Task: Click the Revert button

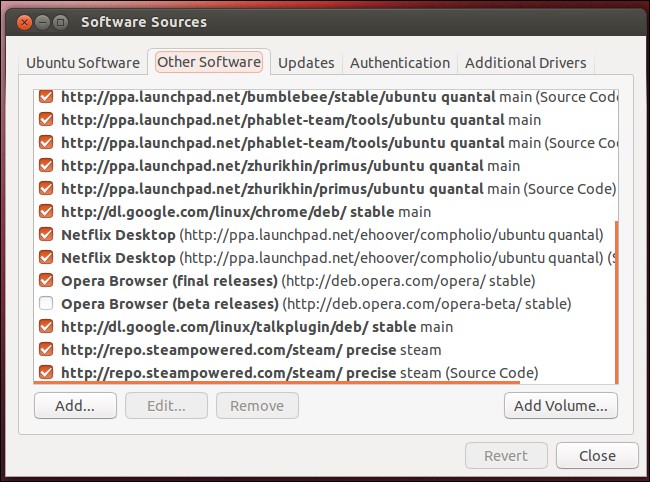Action: [x=506, y=456]
